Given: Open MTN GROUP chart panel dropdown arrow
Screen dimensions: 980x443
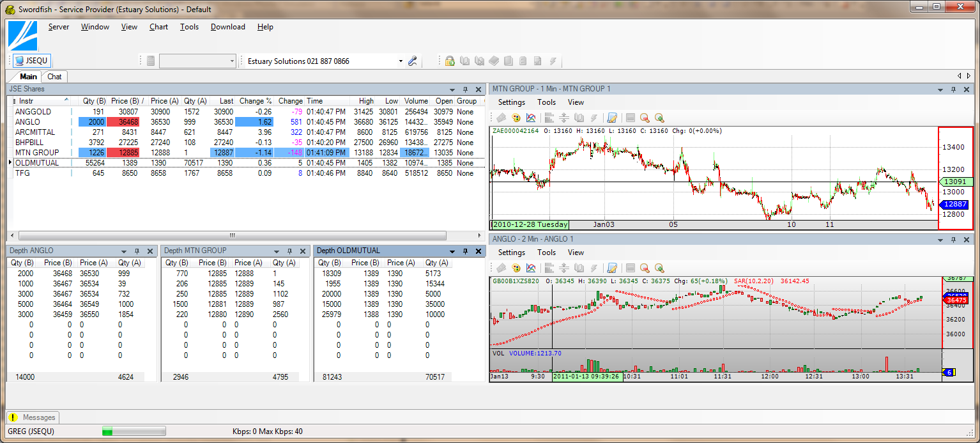Looking at the screenshot, I should (x=940, y=89).
